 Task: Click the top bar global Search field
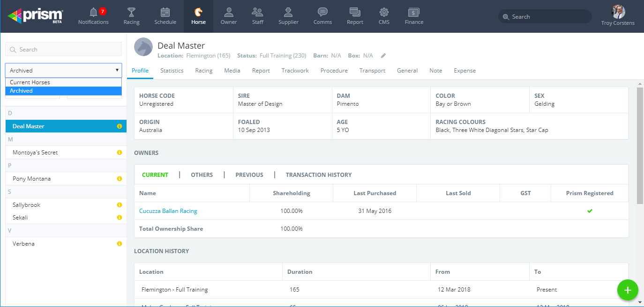545,17
